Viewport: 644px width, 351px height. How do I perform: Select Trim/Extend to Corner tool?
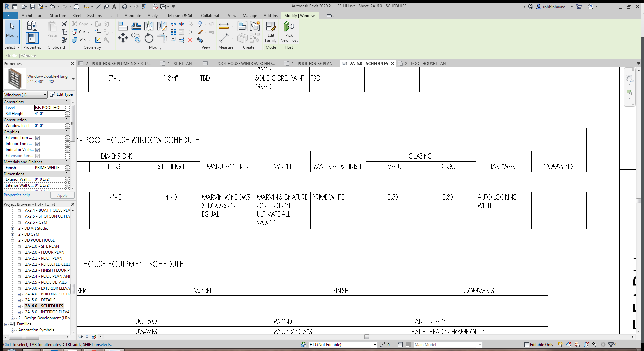coord(162,38)
